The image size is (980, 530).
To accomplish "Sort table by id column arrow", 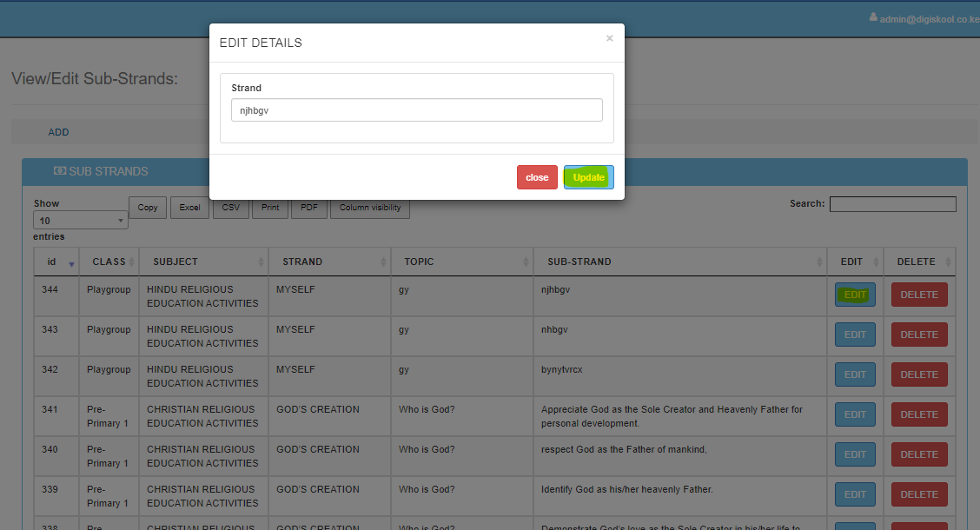I will (x=71, y=262).
